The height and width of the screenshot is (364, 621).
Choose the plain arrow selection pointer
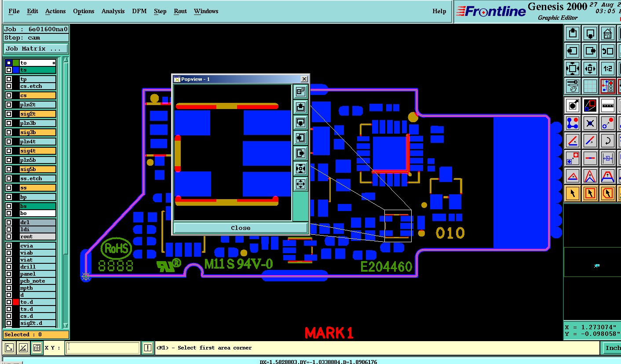573,193
